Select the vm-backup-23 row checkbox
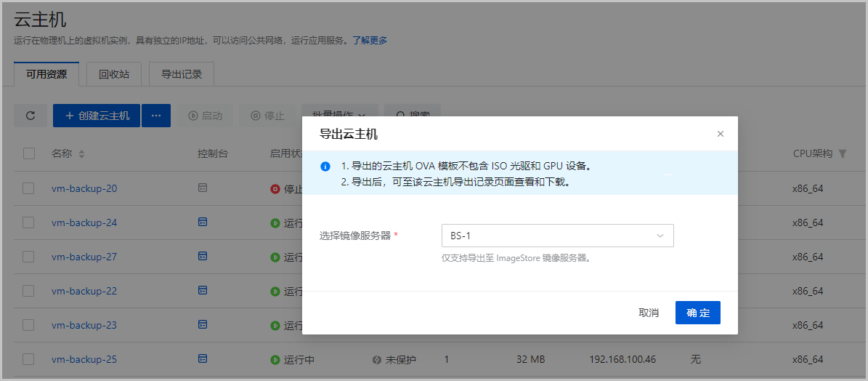 [29, 325]
